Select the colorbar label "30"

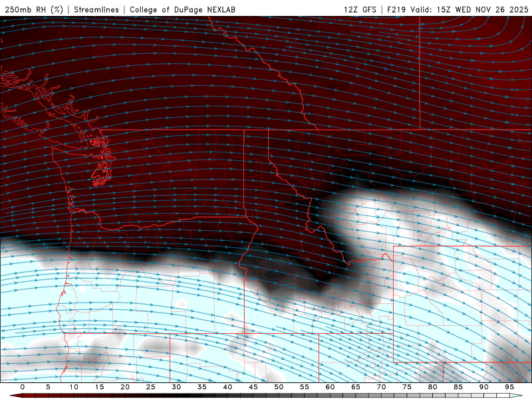click(x=176, y=387)
